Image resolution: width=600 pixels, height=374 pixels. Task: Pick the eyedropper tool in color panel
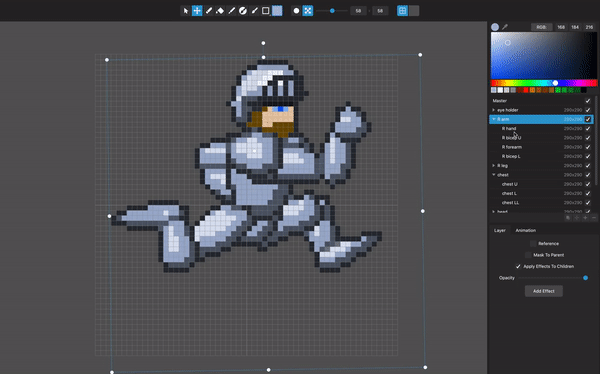tap(505, 27)
